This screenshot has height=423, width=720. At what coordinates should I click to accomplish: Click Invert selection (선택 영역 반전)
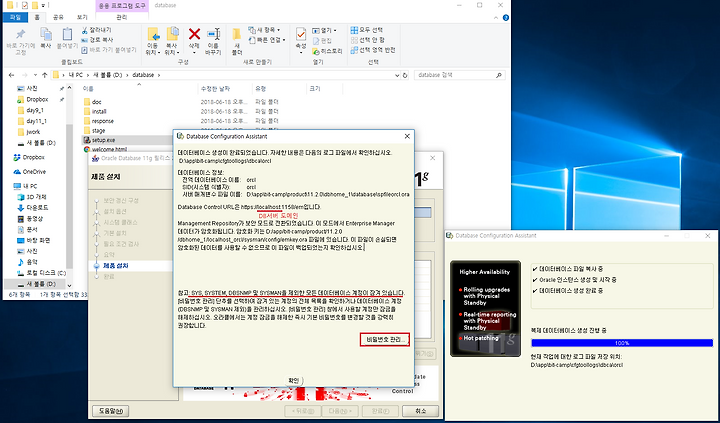pos(373,50)
